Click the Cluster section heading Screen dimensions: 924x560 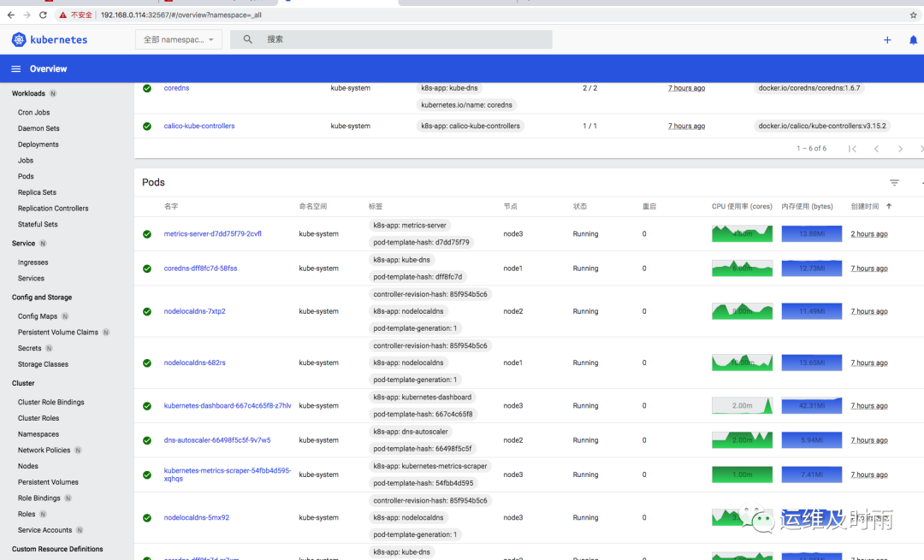23,383
